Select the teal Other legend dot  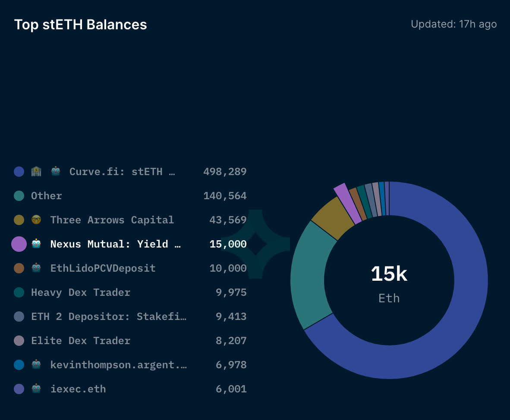pos(19,196)
